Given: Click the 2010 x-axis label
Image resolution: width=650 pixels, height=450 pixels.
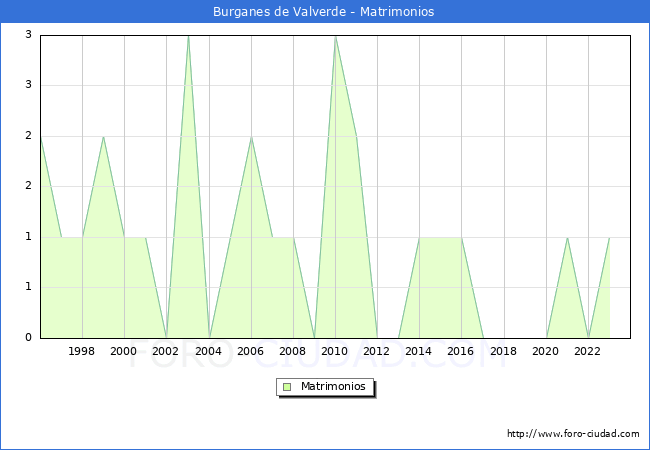Looking at the screenshot, I should (x=335, y=351).
